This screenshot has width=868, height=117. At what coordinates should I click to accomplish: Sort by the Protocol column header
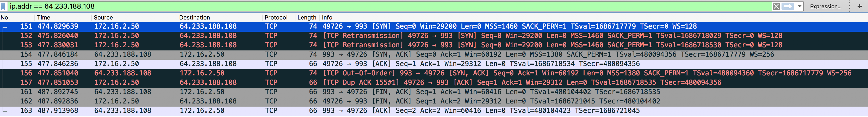pos(278,17)
